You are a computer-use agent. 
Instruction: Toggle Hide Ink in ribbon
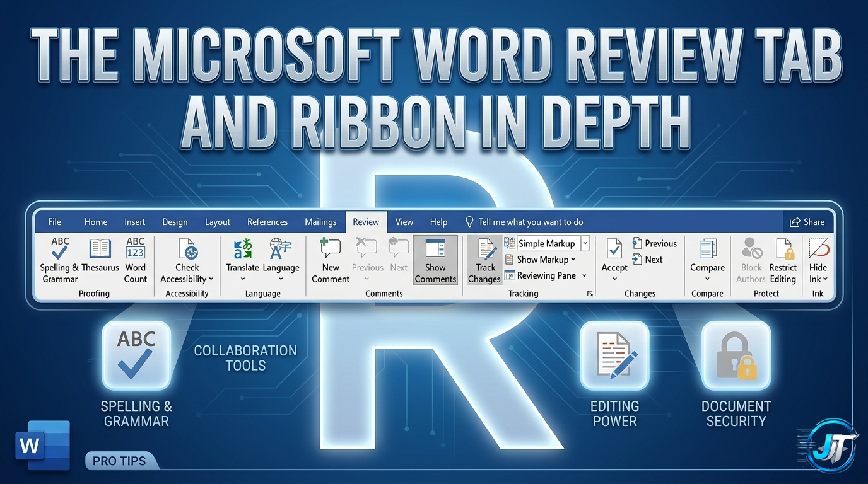tap(818, 250)
